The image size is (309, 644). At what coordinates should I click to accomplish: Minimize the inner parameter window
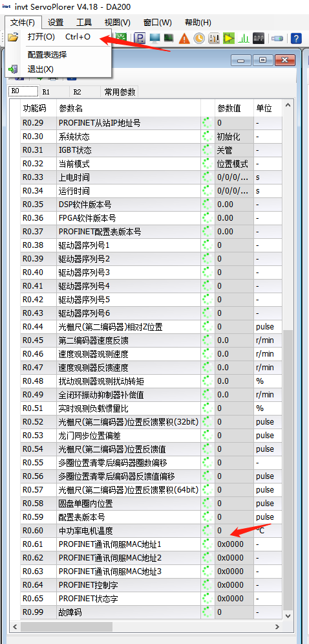click(x=241, y=60)
